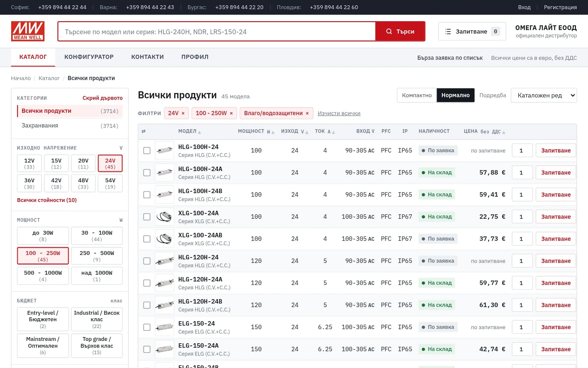Select the 12V voltage filter
The width and height of the screenshot is (588, 368).
click(29, 163)
